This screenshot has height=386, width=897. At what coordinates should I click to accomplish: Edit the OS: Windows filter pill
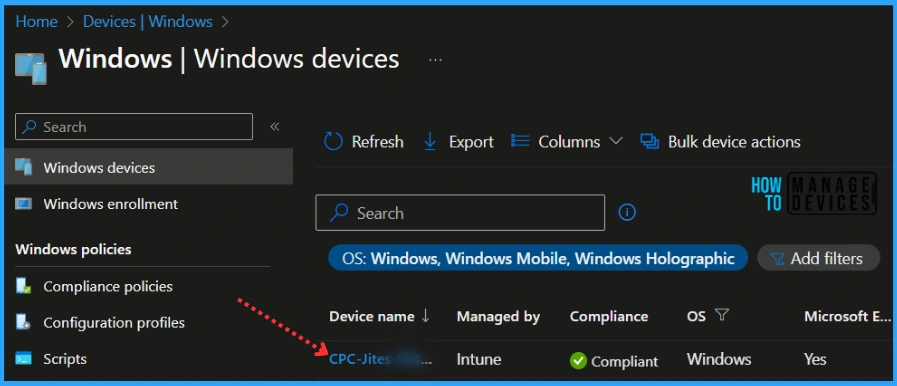click(538, 258)
